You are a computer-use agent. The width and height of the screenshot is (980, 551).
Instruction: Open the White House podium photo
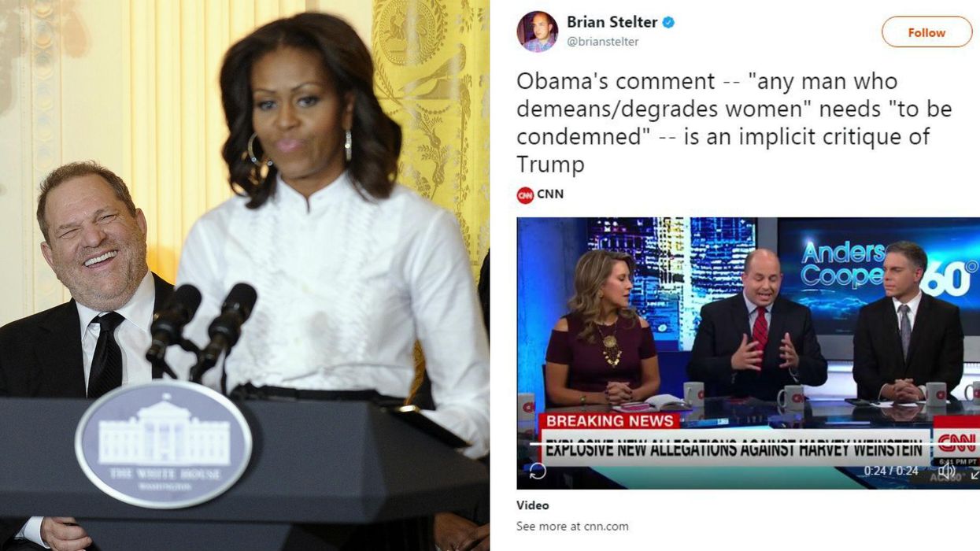(244, 275)
